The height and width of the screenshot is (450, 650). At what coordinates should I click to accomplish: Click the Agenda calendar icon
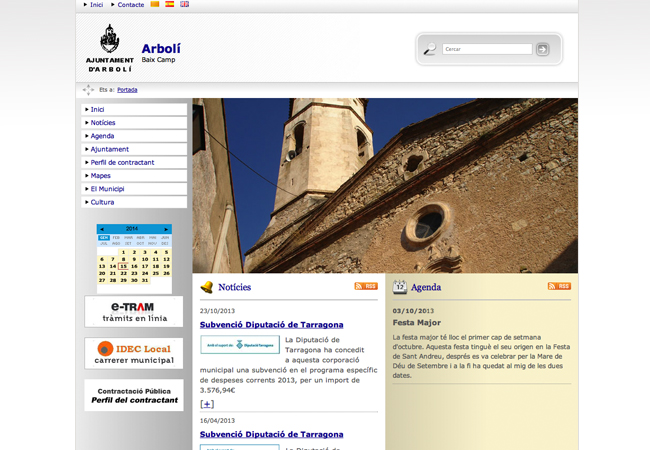(x=400, y=287)
